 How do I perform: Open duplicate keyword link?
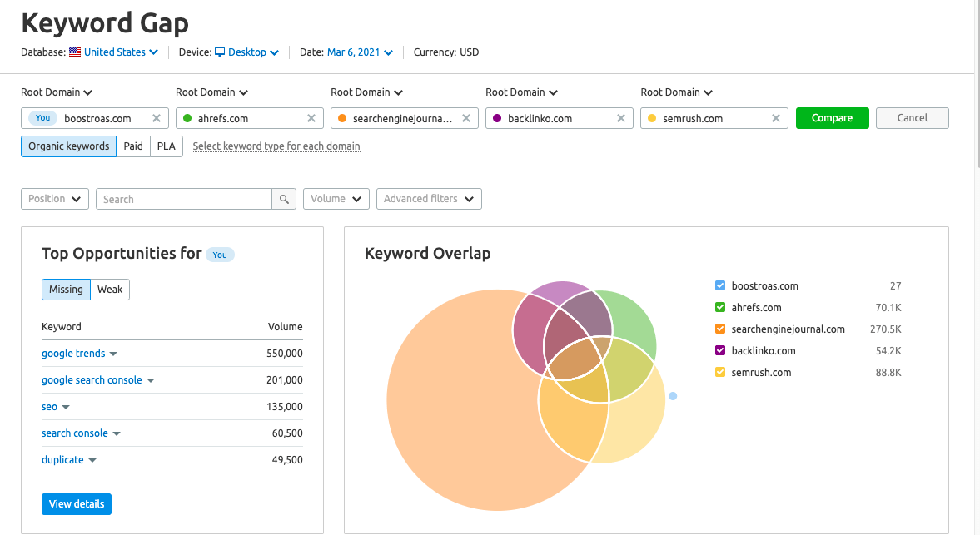(62, 460)
